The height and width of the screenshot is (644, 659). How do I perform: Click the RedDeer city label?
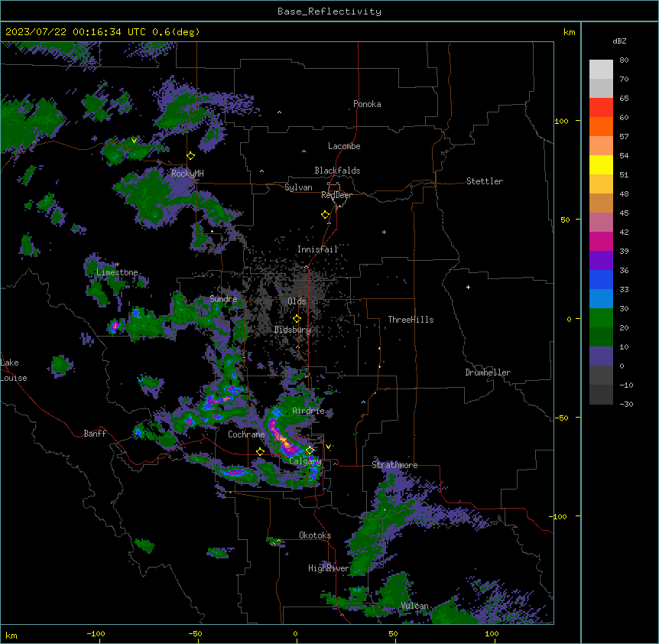pos(336,195)
